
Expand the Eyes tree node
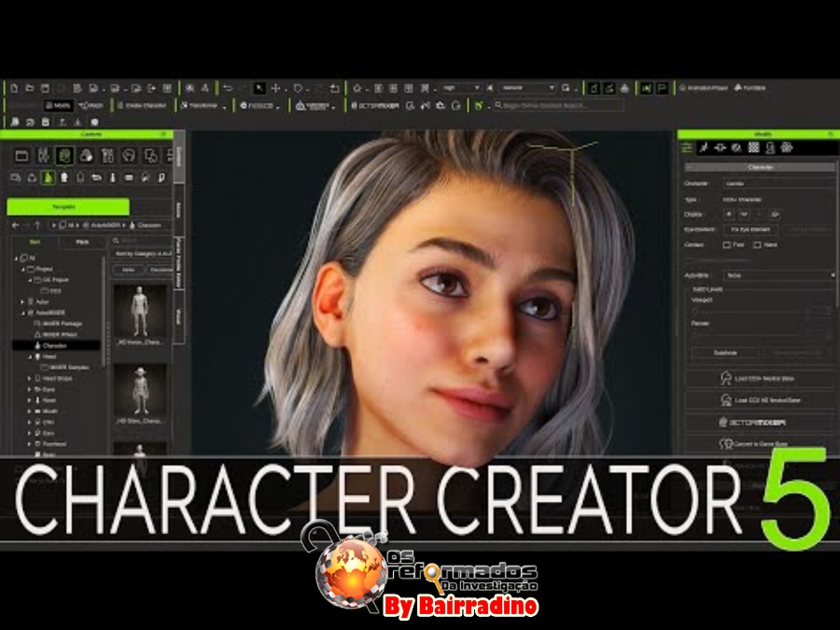(x=29, y=387)
